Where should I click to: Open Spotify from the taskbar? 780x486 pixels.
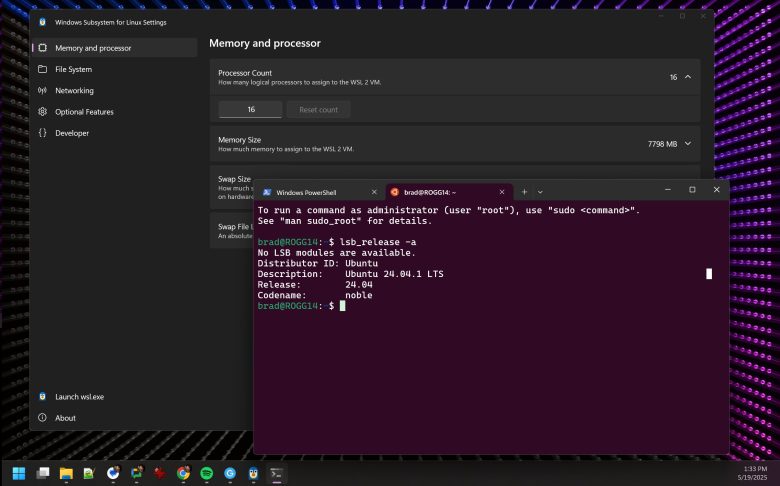click(x=206, y=473)
